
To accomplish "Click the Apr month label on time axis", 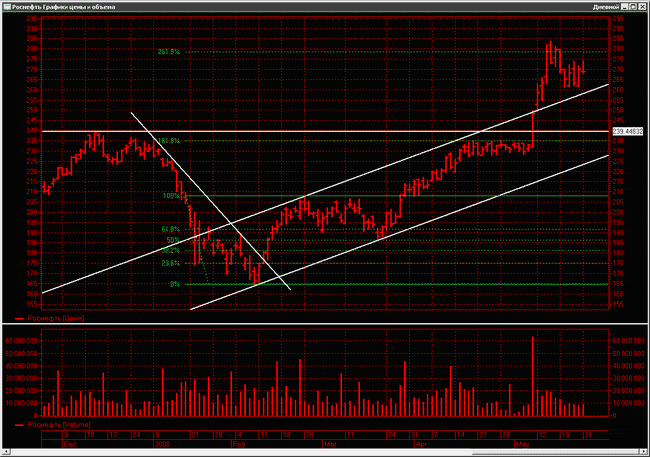I will pyautogui.click(x=421, y=444).
